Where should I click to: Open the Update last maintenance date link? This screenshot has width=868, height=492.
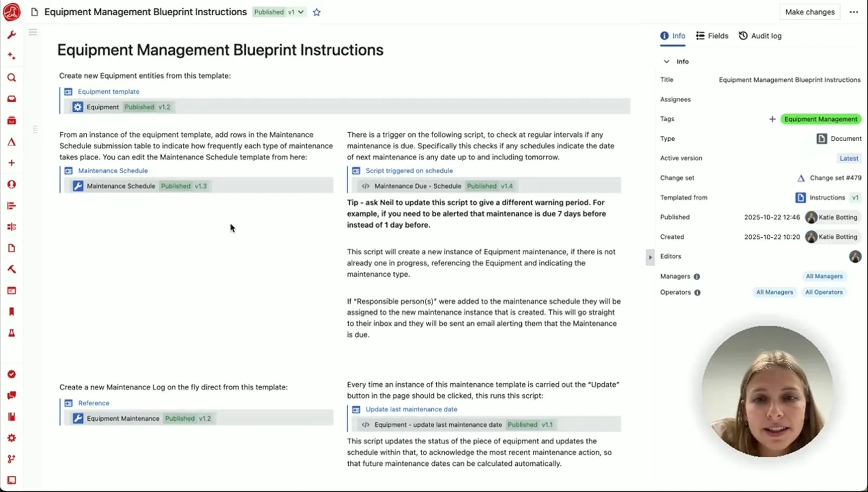[411, 409]
